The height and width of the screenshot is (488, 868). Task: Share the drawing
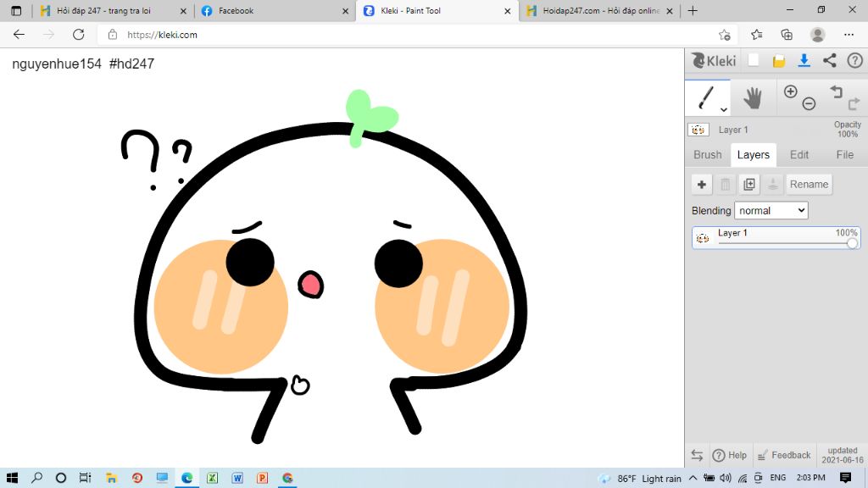[x=829, y=60]
